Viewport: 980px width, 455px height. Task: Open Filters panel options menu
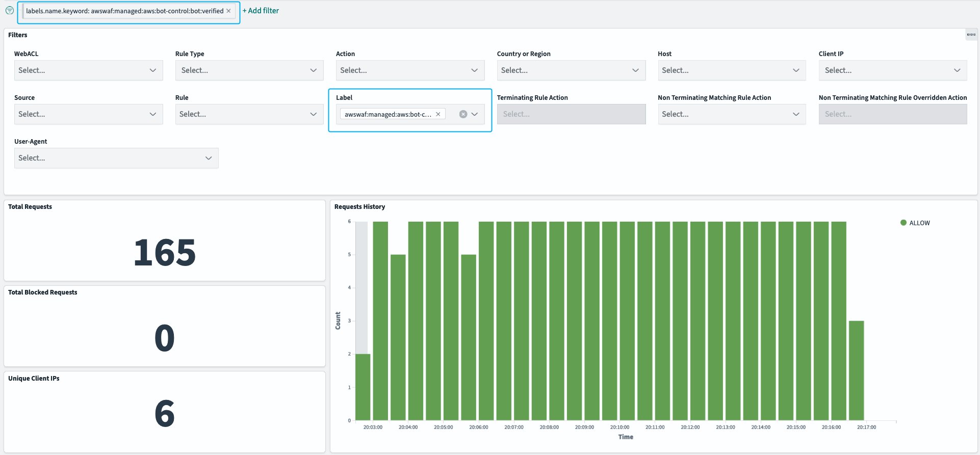971,35
